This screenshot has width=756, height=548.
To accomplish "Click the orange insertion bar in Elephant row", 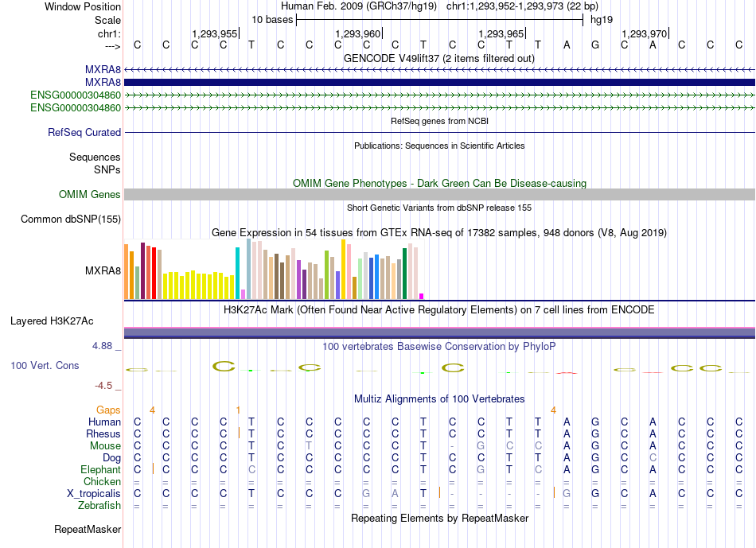I will pos(153,468).
